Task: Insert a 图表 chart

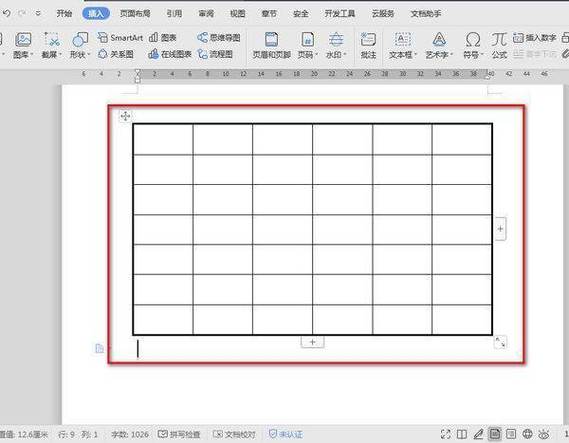Action: click(x=163, y=37)
